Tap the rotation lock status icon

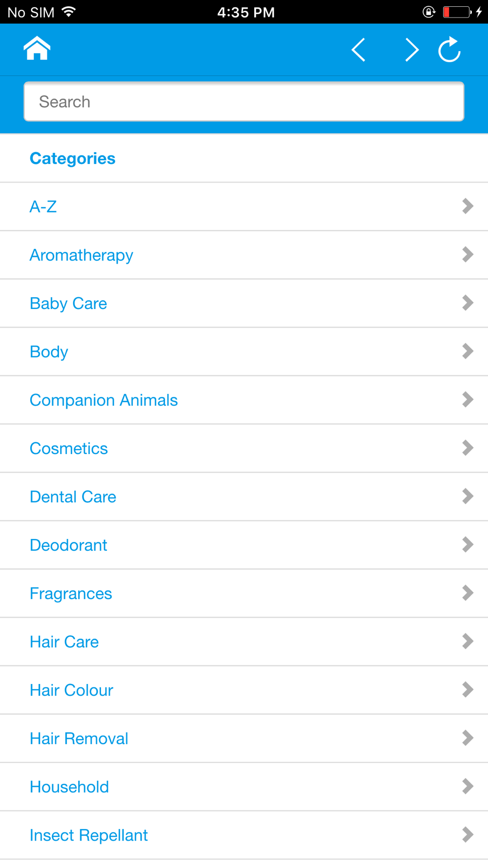tap(428, 12)
